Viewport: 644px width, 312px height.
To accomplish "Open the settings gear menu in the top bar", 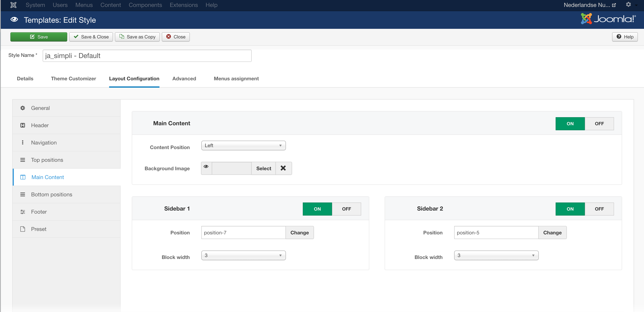I will [x=628, y=5].
